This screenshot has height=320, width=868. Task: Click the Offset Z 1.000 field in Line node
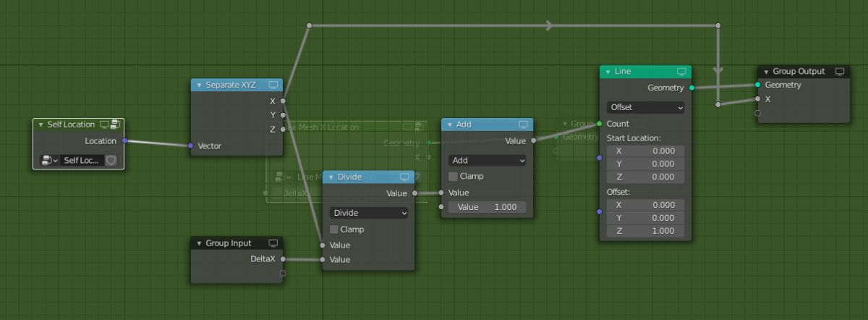pyautogui.click(x=645, y=231)
